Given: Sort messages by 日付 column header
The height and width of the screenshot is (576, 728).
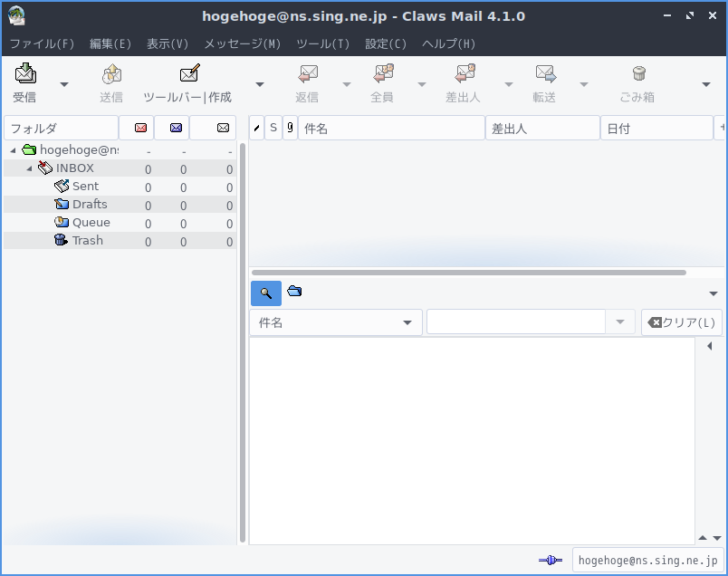Looking at the screenshot, I should pyautogui.click(x=656, y=128).
